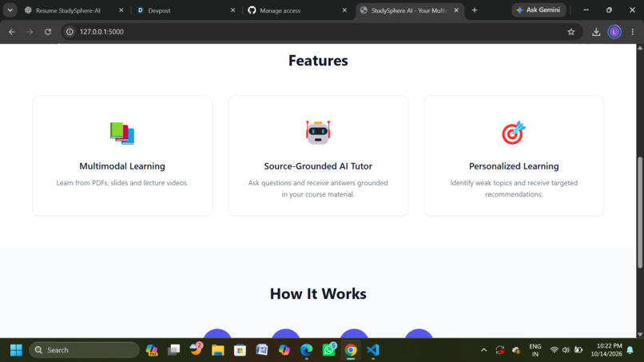This screenshot has width=644, height=362.
Task: Click 'Ask questions and receive answers grounded' text
Action: (318, 183)
